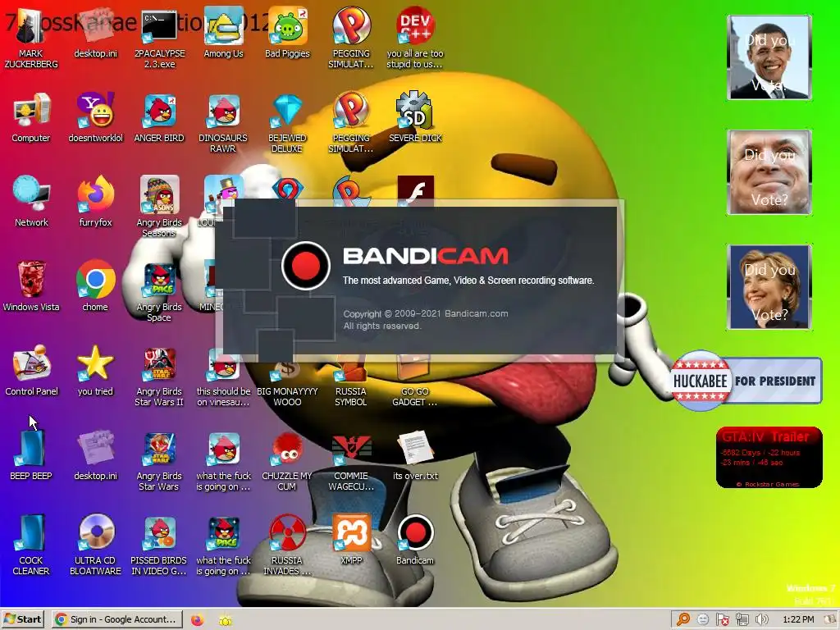The height and width of the screenshot is (630, 840).
Task: Select the Computer desktop icon
Action: [31, 118]
